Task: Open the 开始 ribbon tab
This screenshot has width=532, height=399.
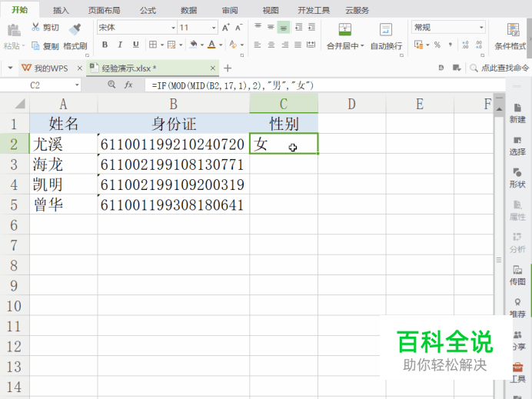Action: 20,10
